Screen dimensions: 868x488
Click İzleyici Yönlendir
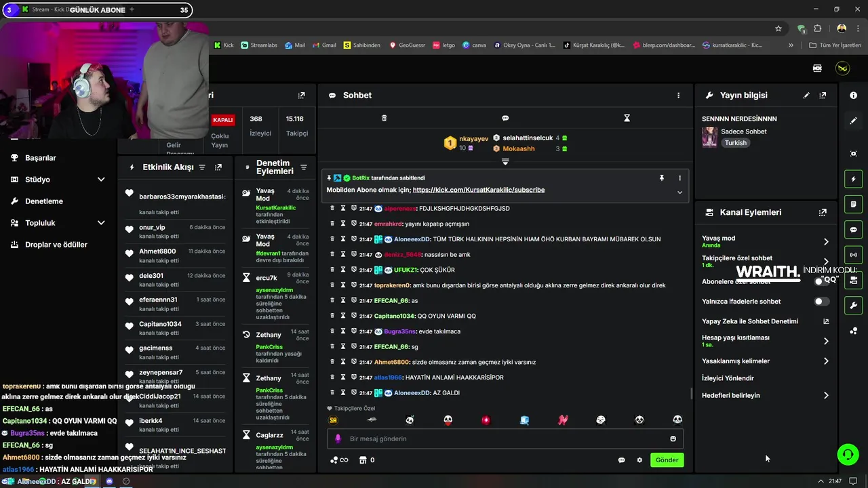tap(728, 378)
